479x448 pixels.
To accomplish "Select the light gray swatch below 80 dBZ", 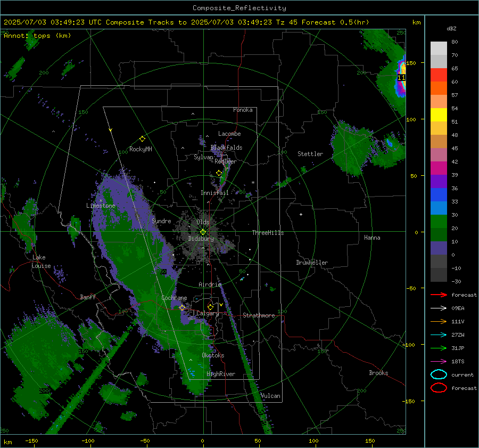I will pyautogui.click(x=439, y=48).
